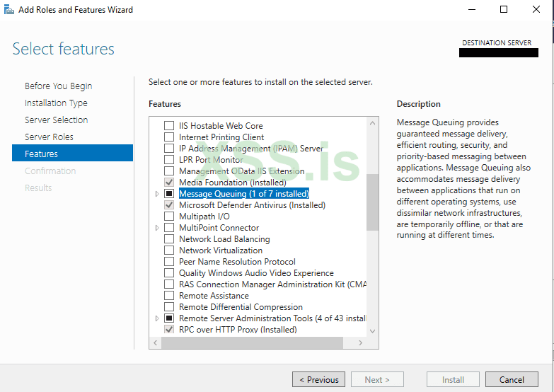Select 'Multipath I/O' row text
Image resolution: width=554 pixels, height=392 pixels.
click(x=204, y=217)
